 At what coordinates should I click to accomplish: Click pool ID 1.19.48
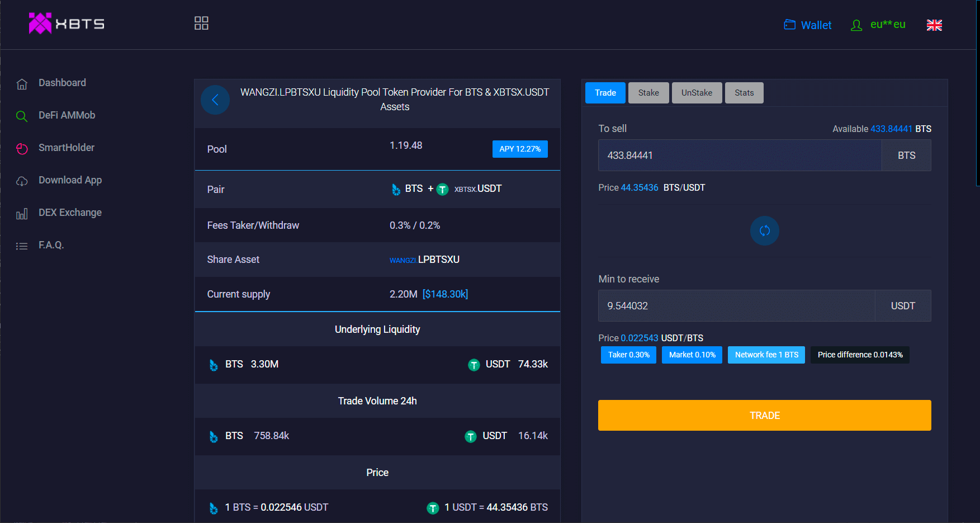tap(406, 145)
